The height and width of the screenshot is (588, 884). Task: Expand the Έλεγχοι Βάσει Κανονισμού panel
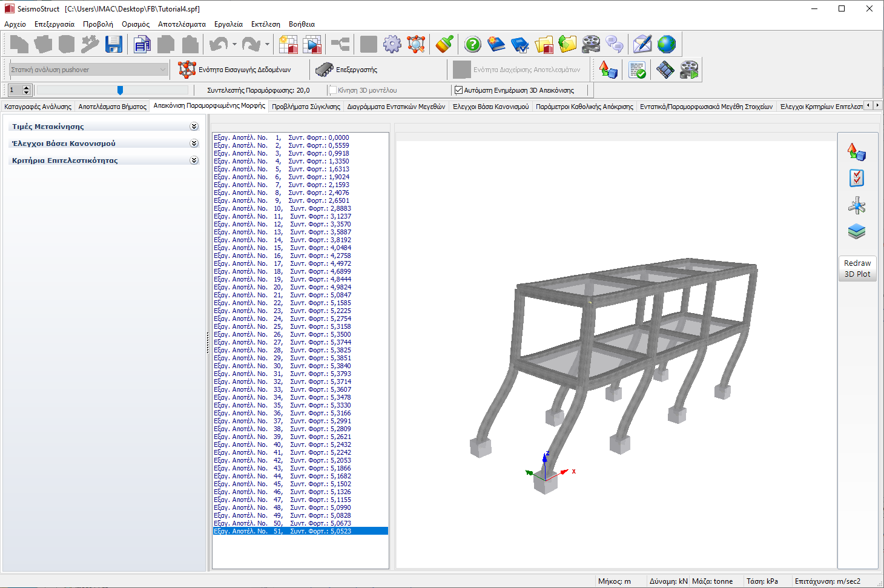pos(194,144)
